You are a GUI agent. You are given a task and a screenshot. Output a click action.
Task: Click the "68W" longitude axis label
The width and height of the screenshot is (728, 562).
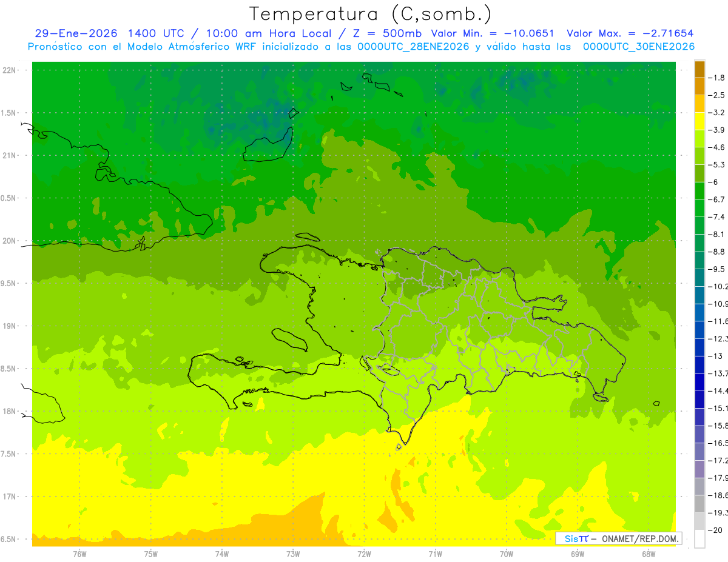[x=649, y=554]
